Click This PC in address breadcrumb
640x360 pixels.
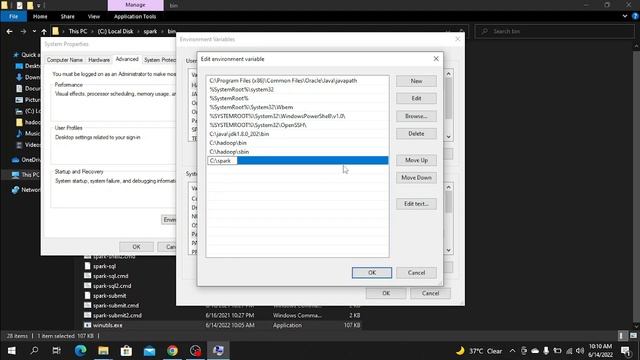point(78,31)
